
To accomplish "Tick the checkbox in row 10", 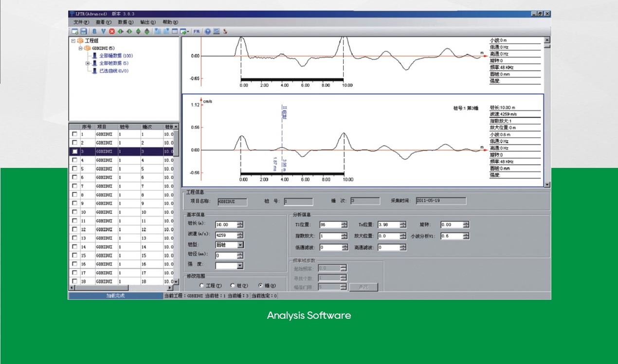I will 74,212.
